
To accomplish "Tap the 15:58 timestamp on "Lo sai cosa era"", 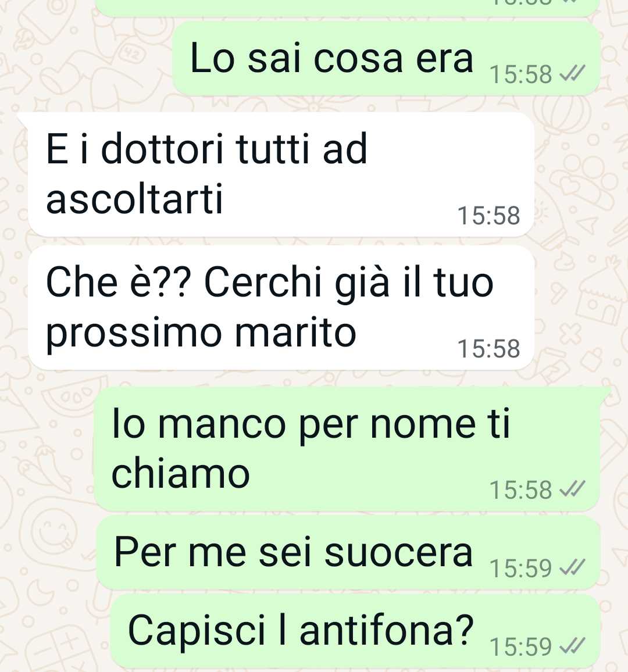I will [520, 74].
